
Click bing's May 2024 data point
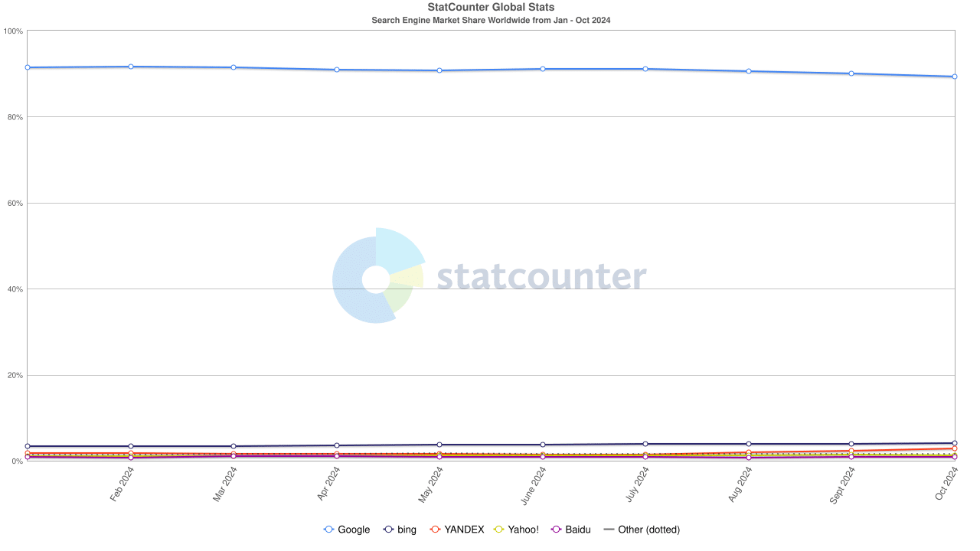point(439,445)
